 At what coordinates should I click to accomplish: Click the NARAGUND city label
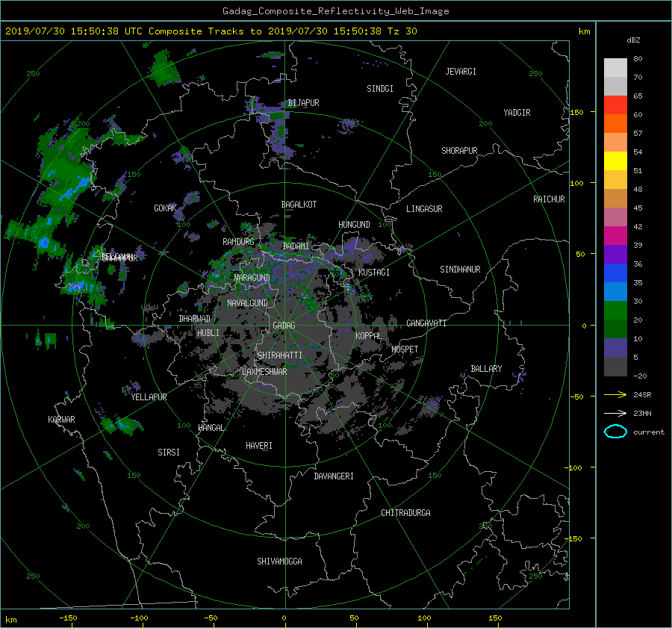[x=252, y=277]
